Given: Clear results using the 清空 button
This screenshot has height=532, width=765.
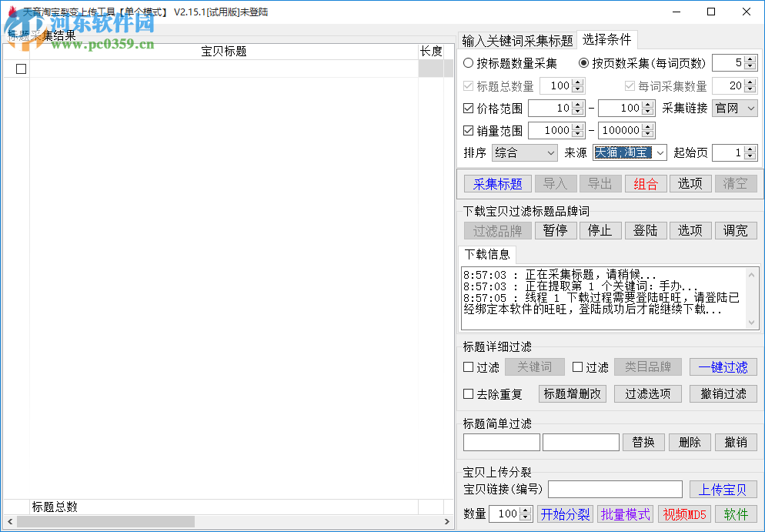Looking at the screenshot, I should [736, 184].
